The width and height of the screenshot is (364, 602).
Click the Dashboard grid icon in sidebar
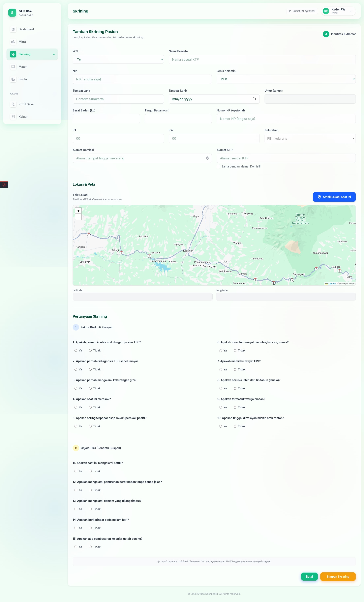(13, 29)
